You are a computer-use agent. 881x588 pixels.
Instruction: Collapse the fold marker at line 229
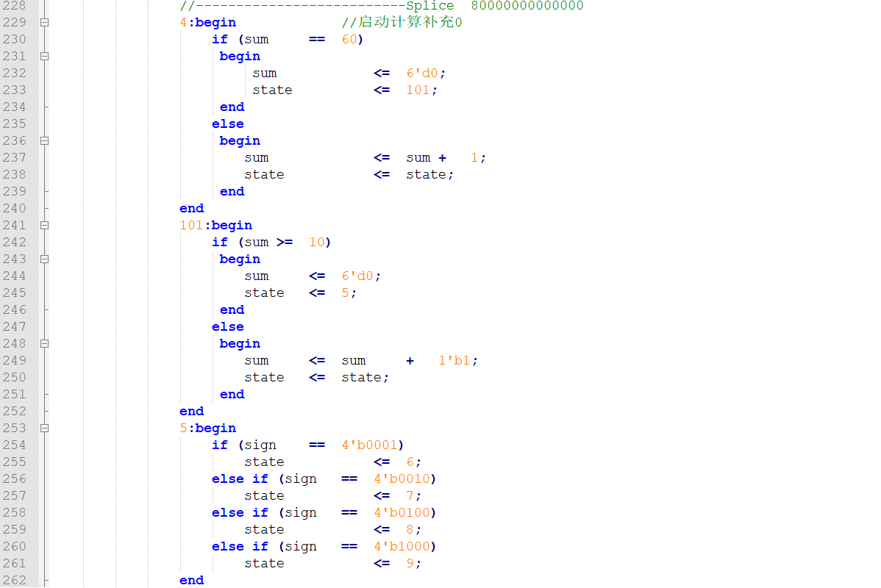tap(43, 22)
